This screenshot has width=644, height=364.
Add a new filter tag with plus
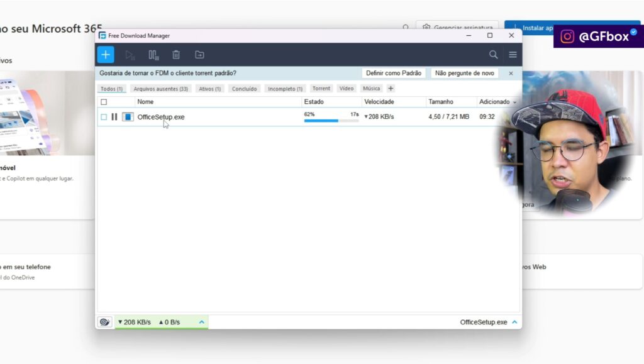(x=391, y=88)
